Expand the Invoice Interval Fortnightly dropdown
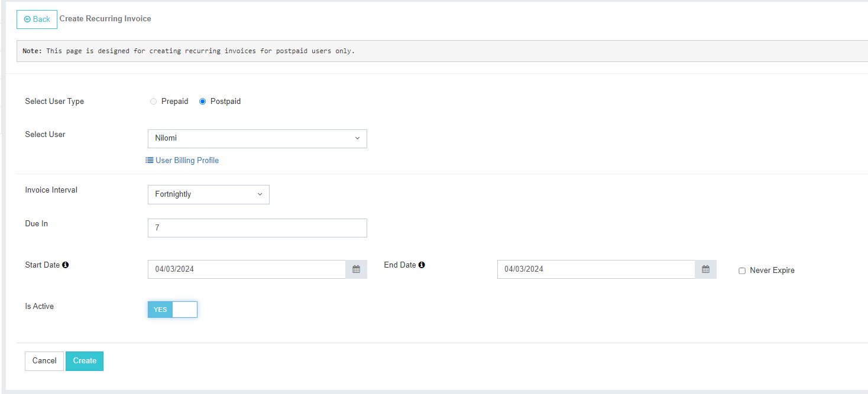 click(x=208, y=194)
